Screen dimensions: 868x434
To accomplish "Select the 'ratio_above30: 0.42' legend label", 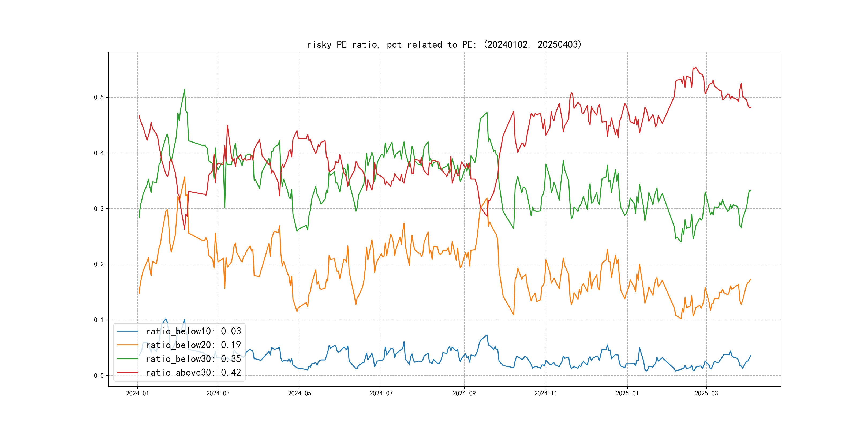I will coord(193,373).
